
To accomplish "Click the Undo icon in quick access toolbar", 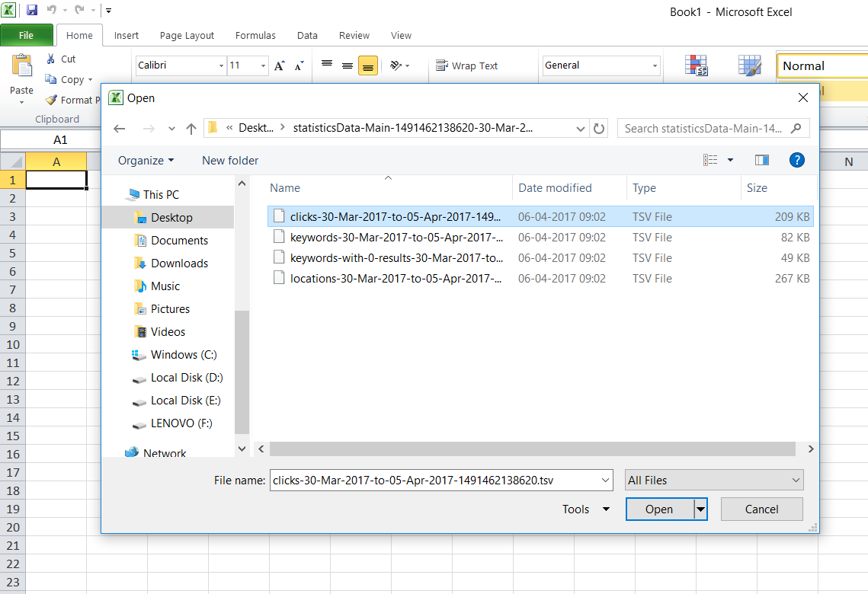I will 52,10.
